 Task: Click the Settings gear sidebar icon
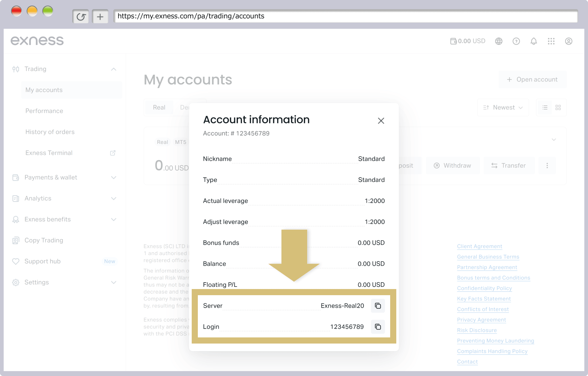click(16, 282)
